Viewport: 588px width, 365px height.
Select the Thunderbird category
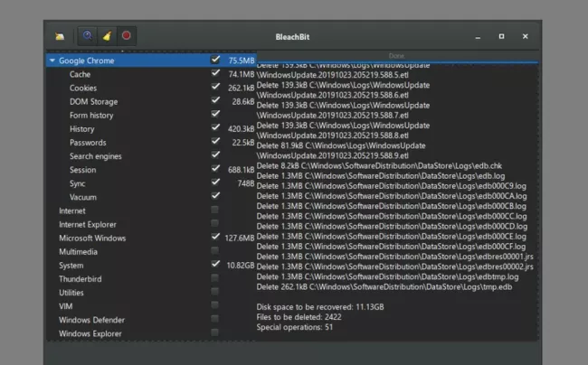(81, 279)
